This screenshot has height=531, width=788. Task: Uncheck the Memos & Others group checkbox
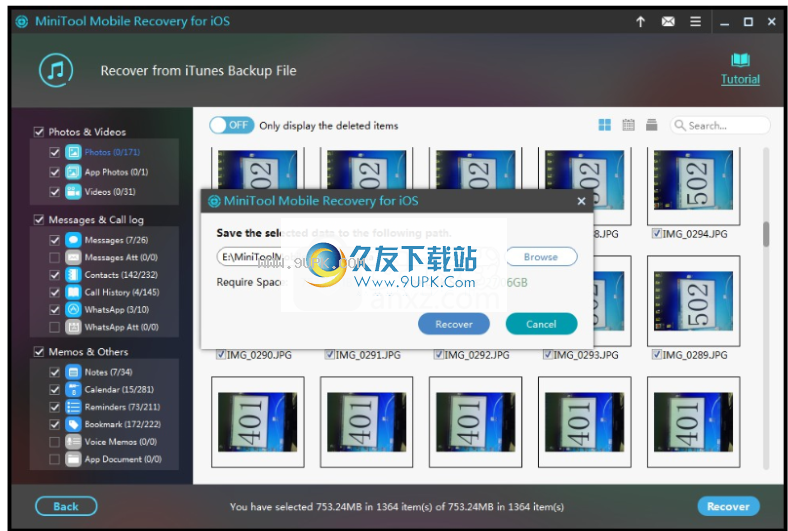pyautogui.click(x=39, y=352)
